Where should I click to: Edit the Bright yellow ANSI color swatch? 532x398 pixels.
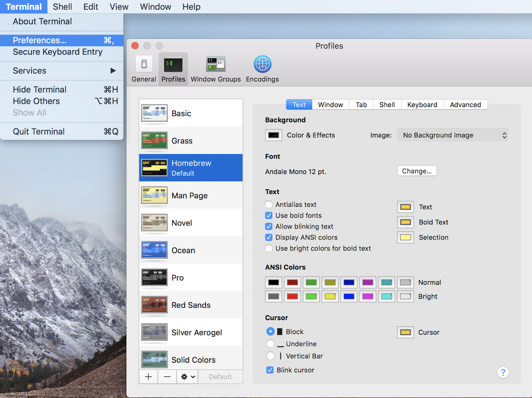tap(330, 297)
